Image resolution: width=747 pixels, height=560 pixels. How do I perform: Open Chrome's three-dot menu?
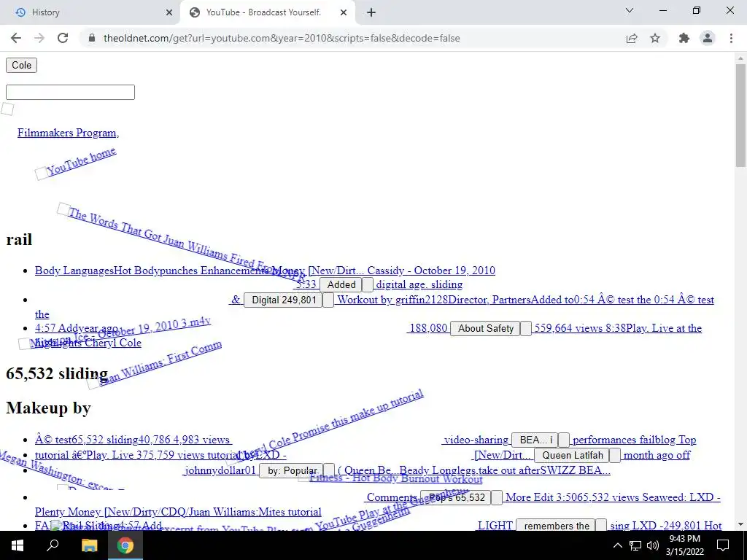point(731,38)
